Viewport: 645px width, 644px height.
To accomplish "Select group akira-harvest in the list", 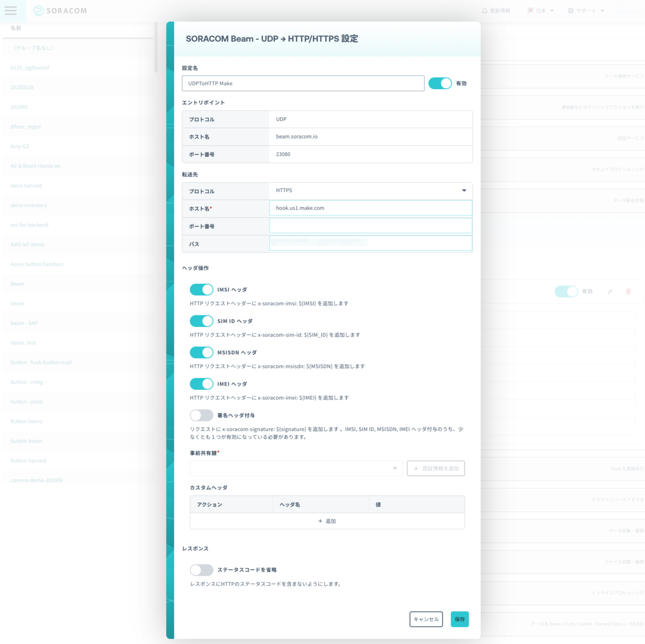I will tap(78, 185).
